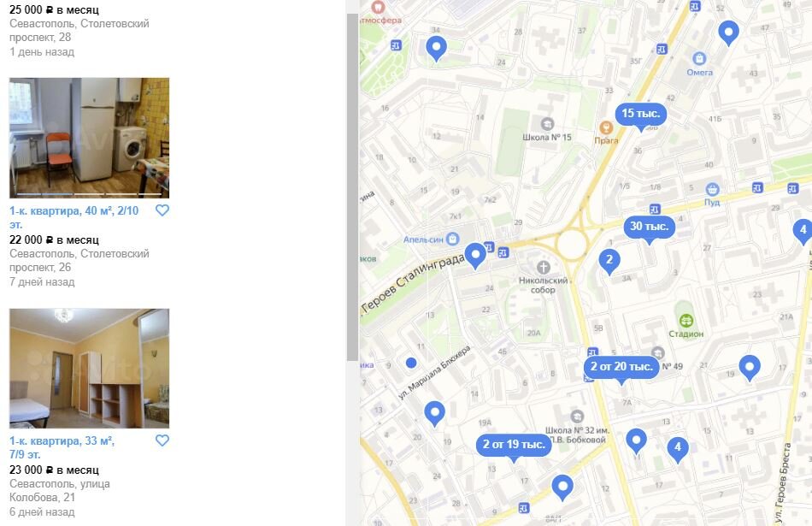
Task: Select the 2 от 19 тыс. cluster marker
Action: [x=514, y=445]
